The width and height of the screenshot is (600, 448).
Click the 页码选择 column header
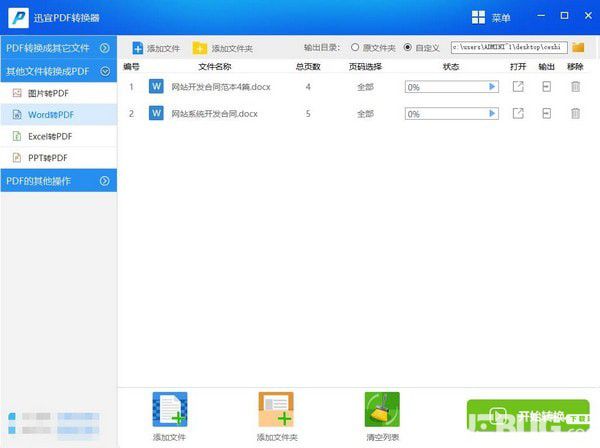pos(365,67)
